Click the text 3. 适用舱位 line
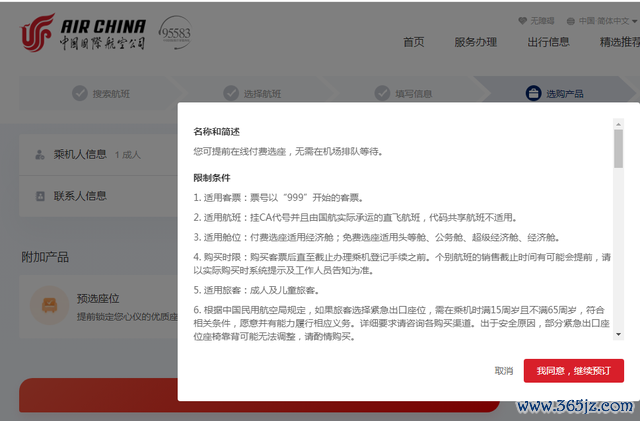640x421 pixels. point(376,237)
